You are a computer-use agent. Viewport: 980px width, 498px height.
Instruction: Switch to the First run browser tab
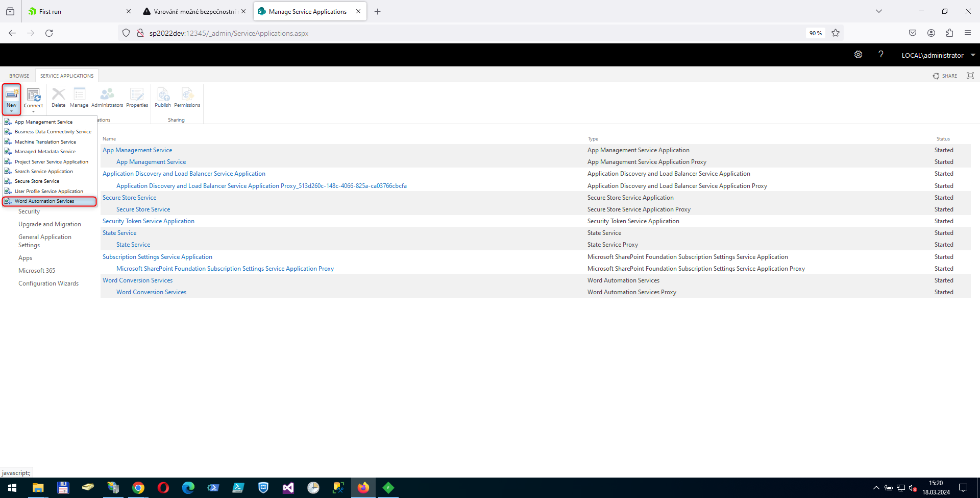(80, 11)
